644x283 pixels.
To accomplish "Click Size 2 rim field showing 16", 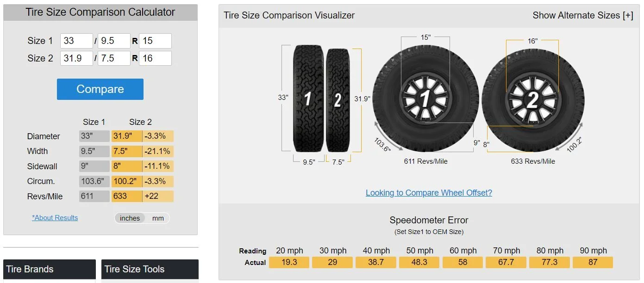I will [x=155, y=58].
